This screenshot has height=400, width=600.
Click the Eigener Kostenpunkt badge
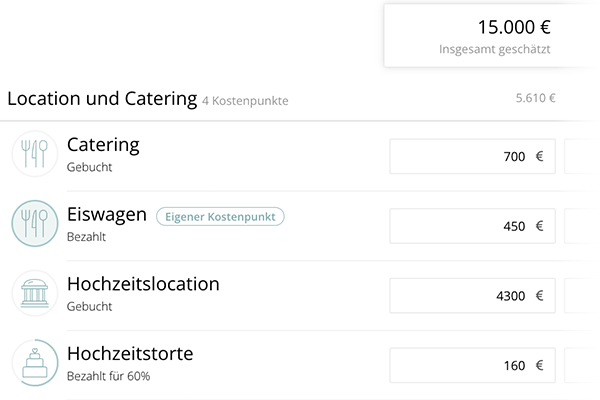221,216
